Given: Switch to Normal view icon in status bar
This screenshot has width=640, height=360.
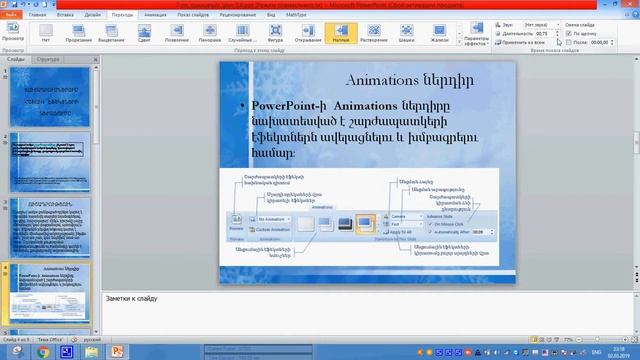Looking at the screenshot, I should tap(534, 340).
